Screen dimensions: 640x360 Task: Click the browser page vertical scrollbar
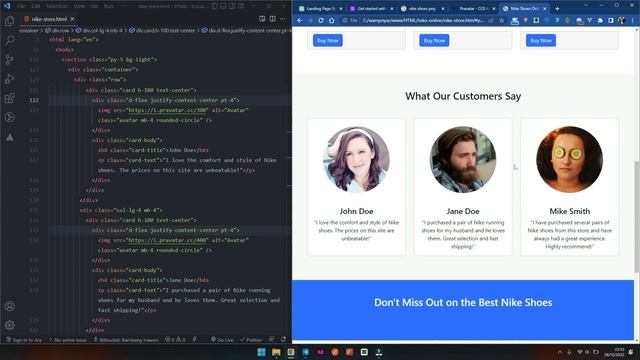click(x=637, y=216)
